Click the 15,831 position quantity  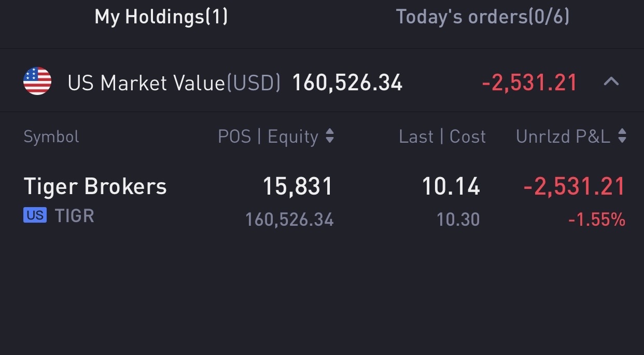298,187
